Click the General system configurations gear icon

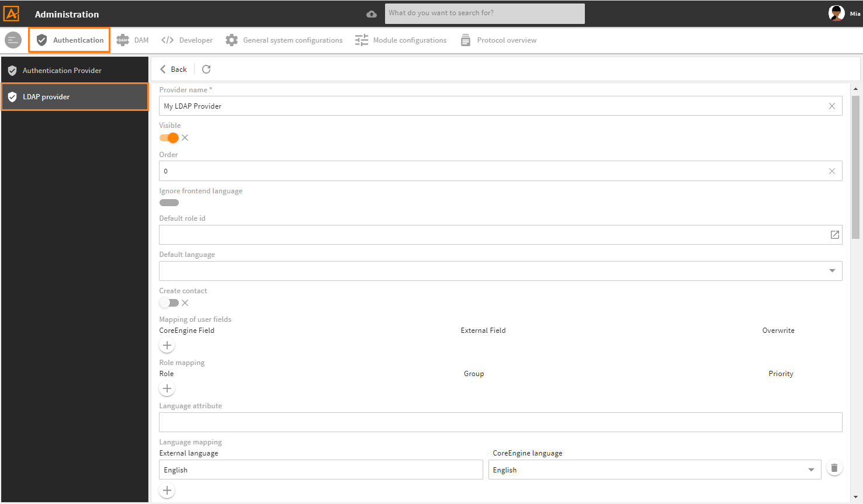coord(231,40)
